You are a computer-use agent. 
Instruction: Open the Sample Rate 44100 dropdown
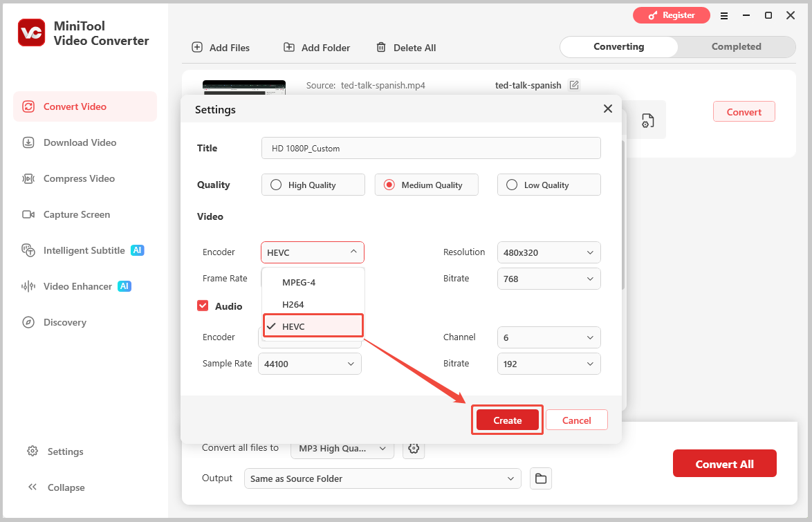pos(310,364)
